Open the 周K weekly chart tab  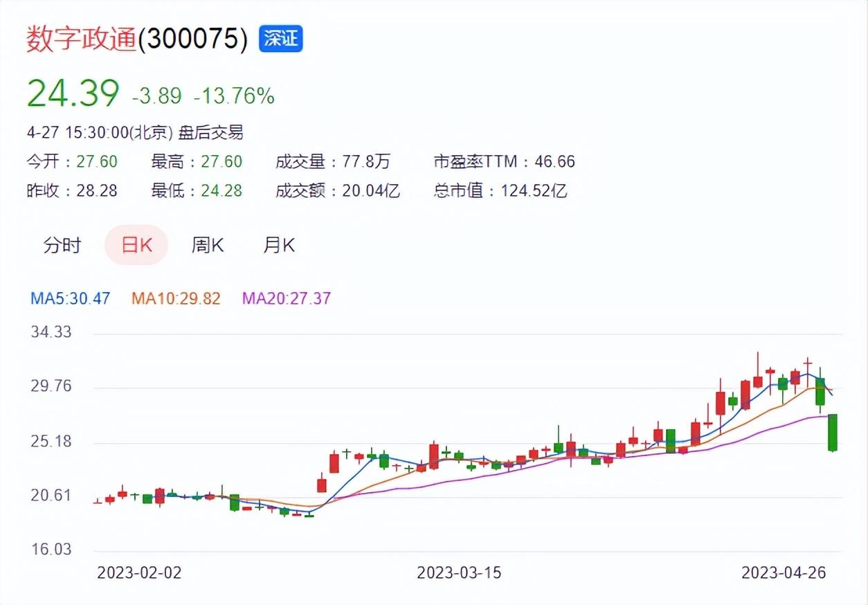208,245
